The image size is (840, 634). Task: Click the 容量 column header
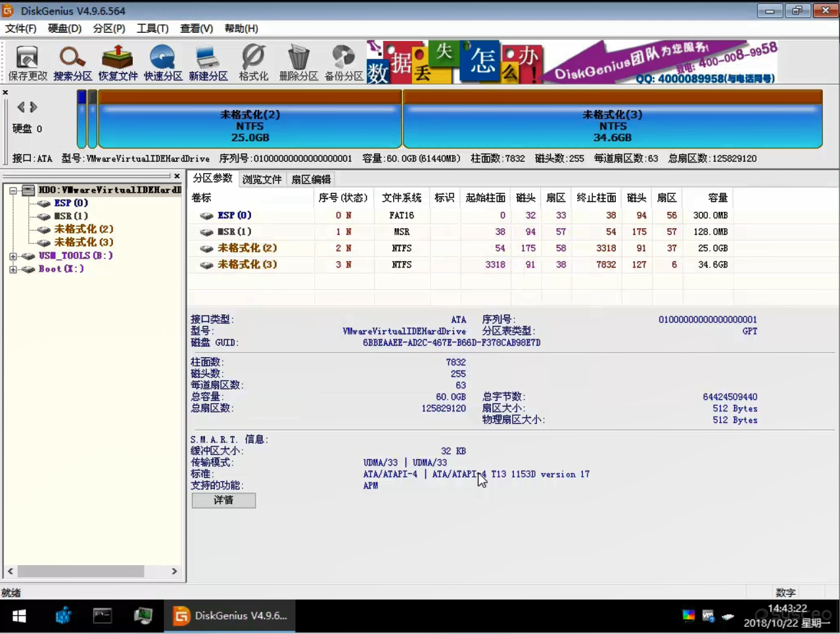(x=708, y=197)
